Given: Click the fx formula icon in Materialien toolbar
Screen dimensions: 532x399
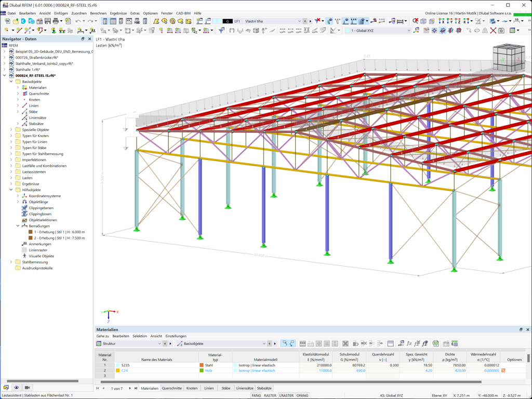Looking at the screenshot, I should click(409, 343).
